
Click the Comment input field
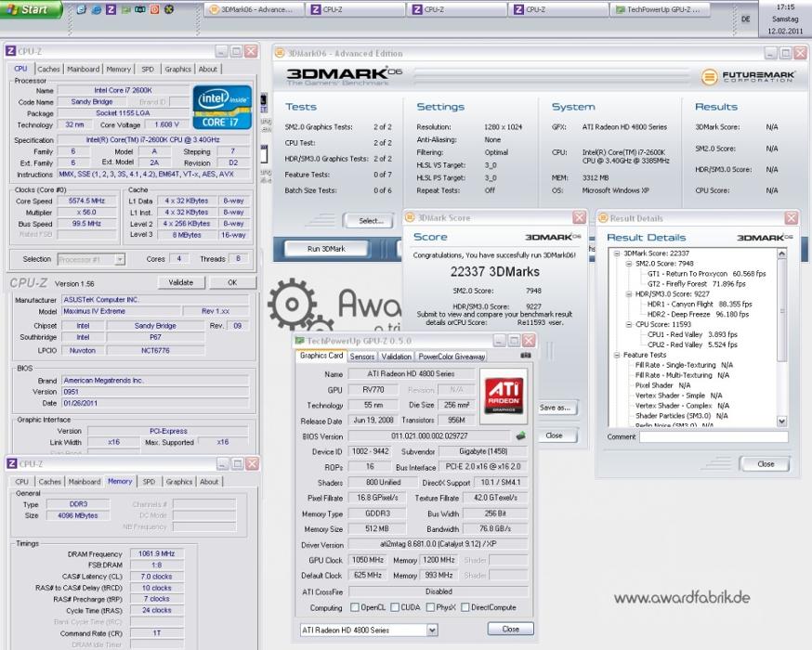[x=714, y=436]
